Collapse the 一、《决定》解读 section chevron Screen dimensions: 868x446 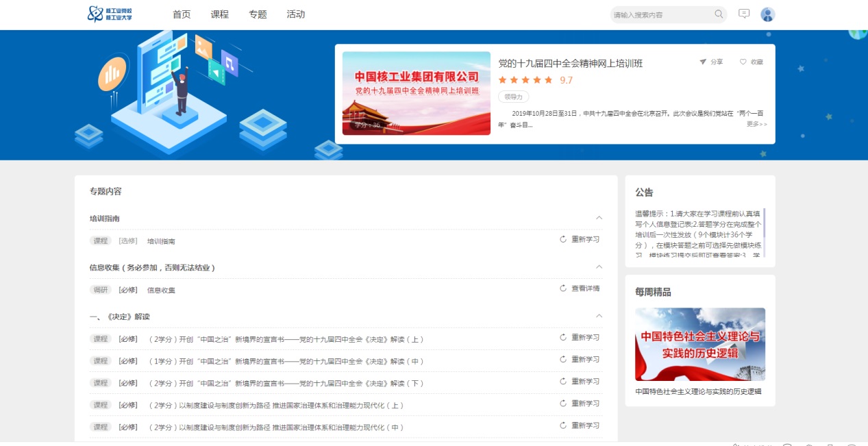[599, 316]
